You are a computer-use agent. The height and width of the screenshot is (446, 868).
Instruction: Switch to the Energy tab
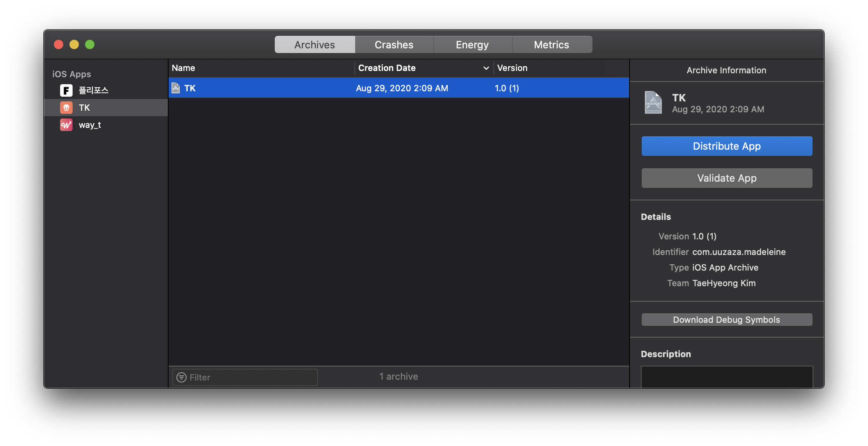(x=472, y=45)
